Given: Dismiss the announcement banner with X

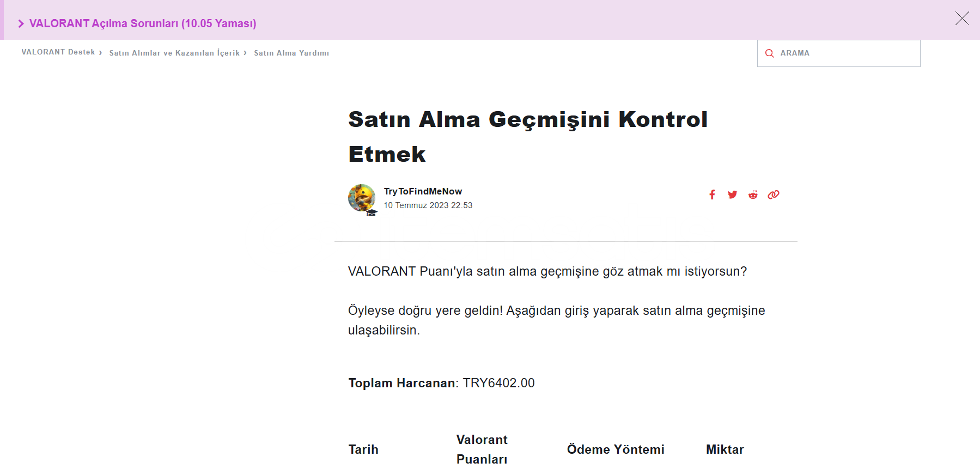Looking at the screenshot, I should [x=962, y=19].
